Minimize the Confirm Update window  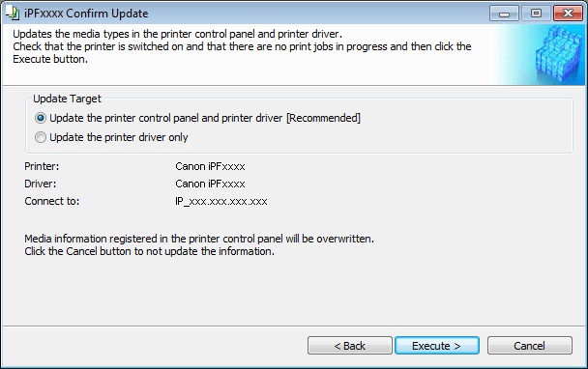click(x=505, y=14)
